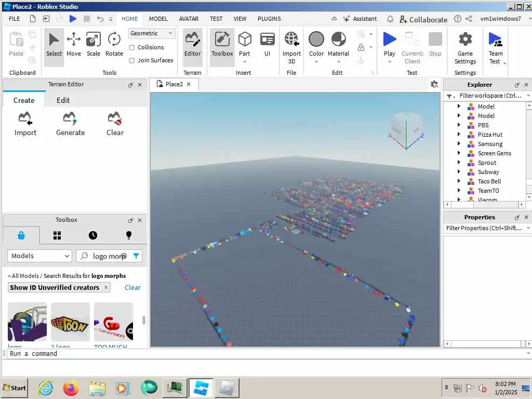Open viewport settings gear
Screen dimensions: 532x399
[x=434, y=84]
